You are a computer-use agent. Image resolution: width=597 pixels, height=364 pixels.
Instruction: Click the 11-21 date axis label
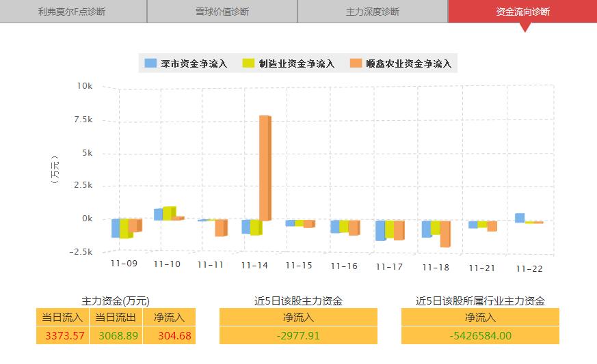coord(481,268)
